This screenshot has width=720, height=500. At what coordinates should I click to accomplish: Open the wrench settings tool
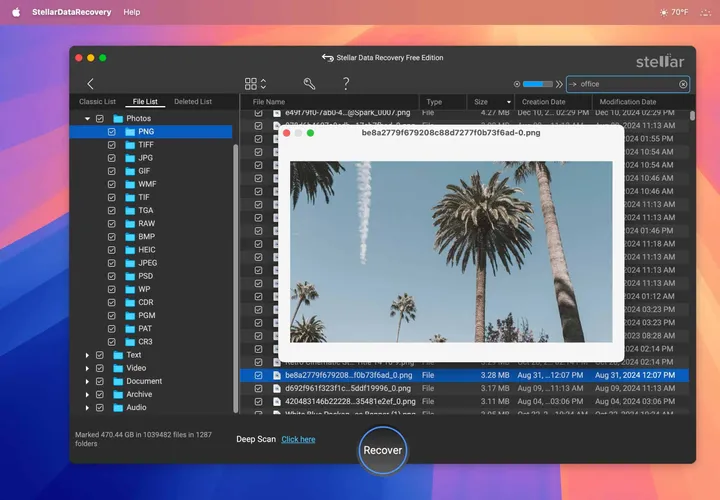(309, 84)
